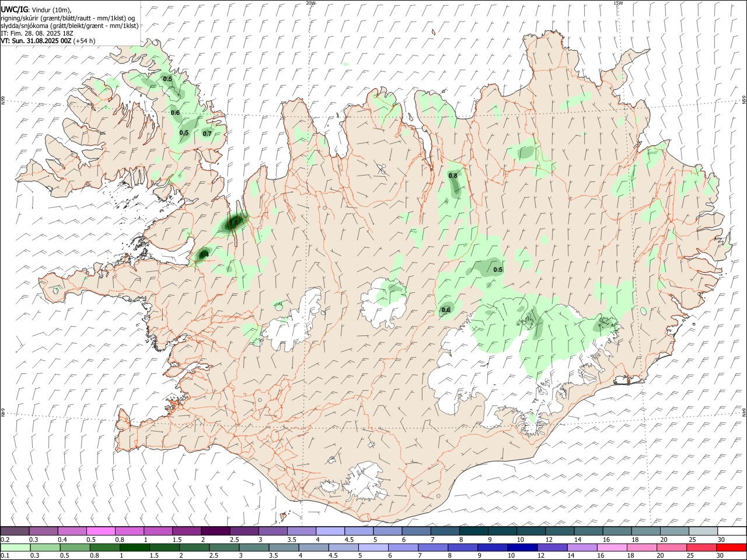Click the lilac rain swatch labeled 14
The image size is (747, 560).
pyautogui.click(x=582, y=547)
